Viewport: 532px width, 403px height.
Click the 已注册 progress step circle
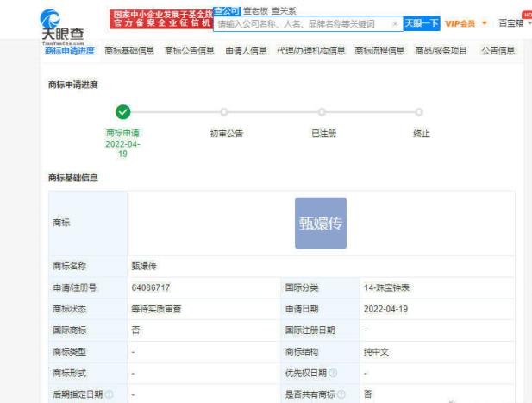pyautogui.click(x=322, y=111)
